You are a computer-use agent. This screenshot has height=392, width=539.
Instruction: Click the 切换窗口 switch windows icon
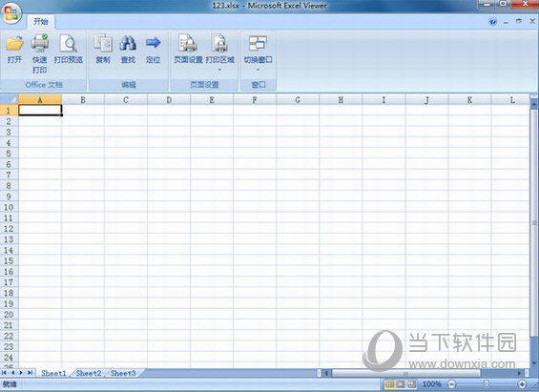click(258, 43)
